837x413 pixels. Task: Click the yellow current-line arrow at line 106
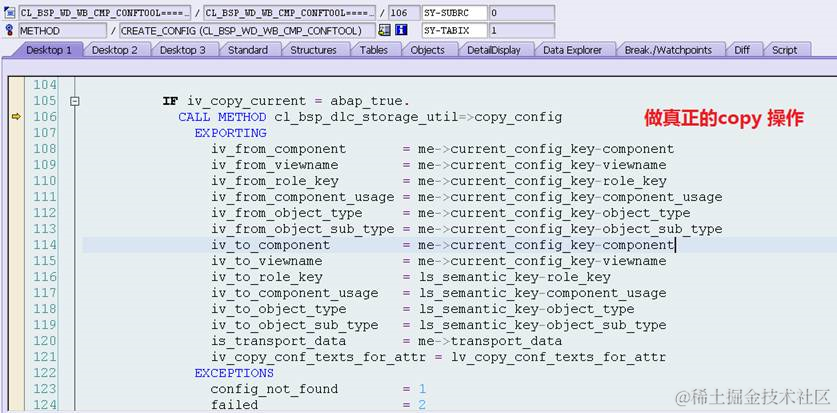click(x=16, y=116)
